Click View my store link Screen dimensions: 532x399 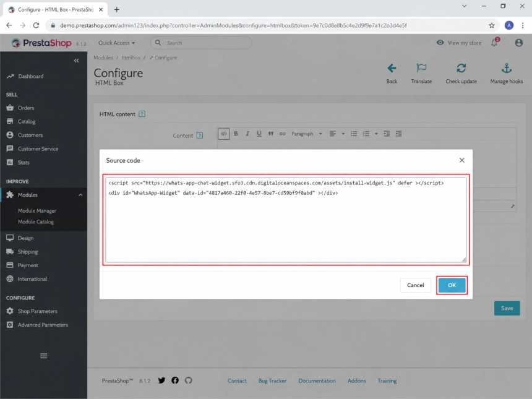459,43
